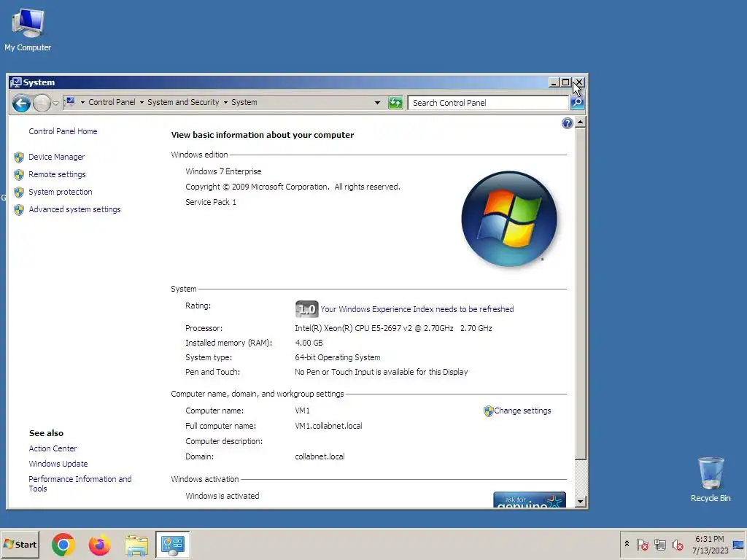Image resolution: width=747 pixels, height=560 pixels.
Task: Click the muted volume tray icon
Action: tap(677, 544)
